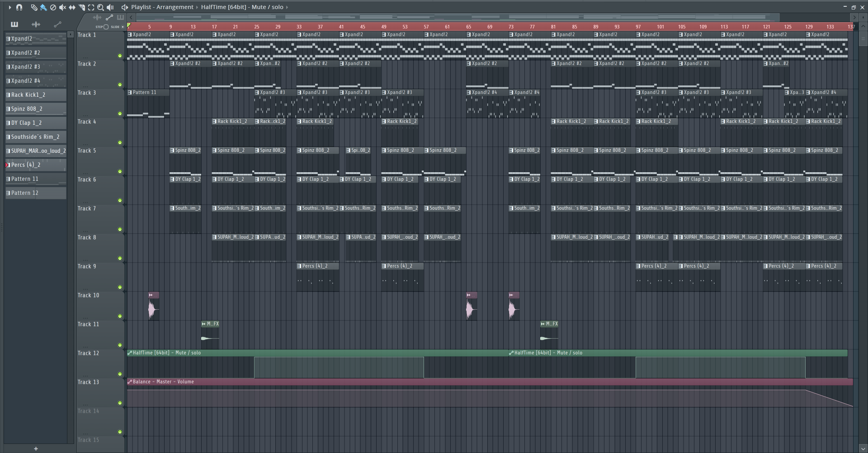
Task: Select the Playback speaker tool
Action: click(x=110, y=7)
